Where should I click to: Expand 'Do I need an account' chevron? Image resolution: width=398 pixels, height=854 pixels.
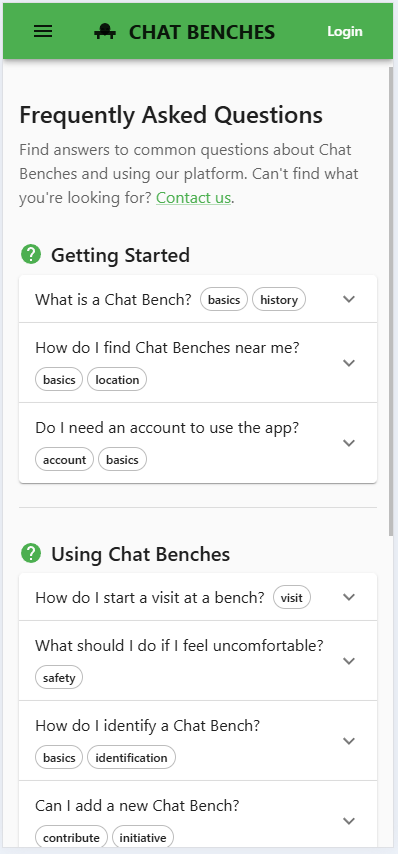coord(349,443)
